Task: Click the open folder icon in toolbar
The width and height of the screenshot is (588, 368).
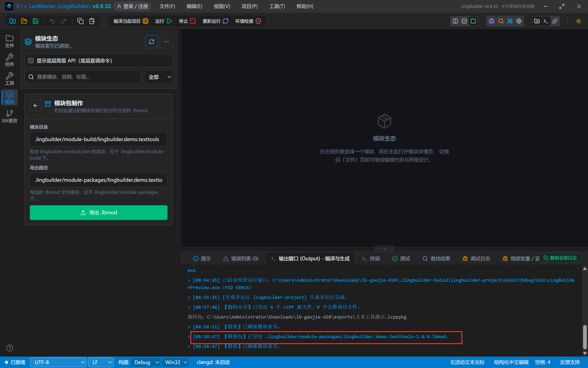Action: (24, 21)
